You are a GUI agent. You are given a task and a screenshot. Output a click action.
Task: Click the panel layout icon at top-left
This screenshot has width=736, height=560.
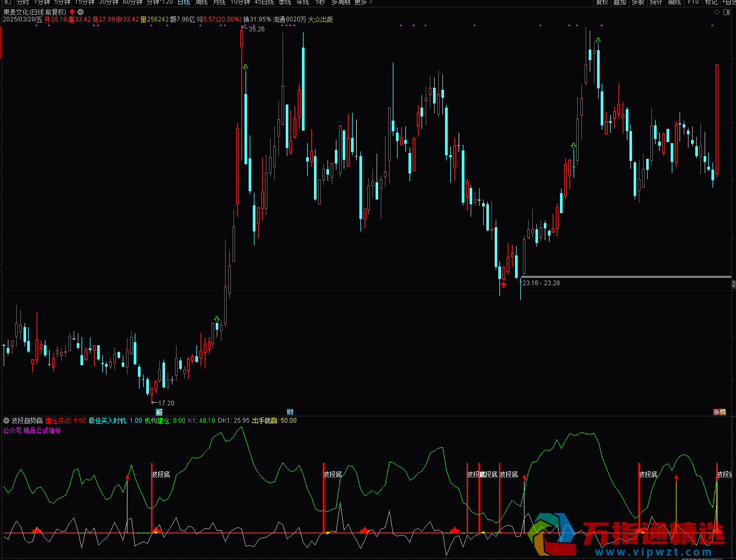pyautogui.click(x=7, y=2)
